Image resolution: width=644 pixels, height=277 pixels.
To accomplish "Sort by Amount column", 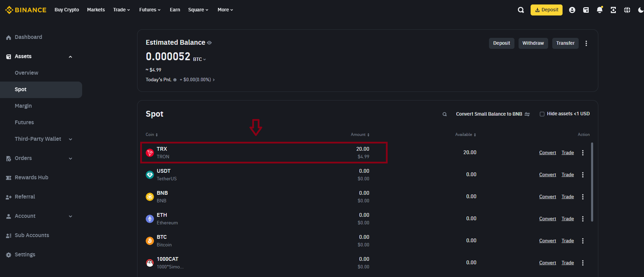I will click(x=360, y=135).
